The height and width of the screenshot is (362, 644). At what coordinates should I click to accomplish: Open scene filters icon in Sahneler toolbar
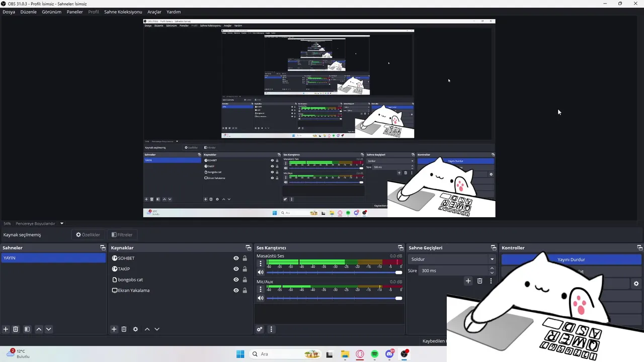(x=27, y=329)
